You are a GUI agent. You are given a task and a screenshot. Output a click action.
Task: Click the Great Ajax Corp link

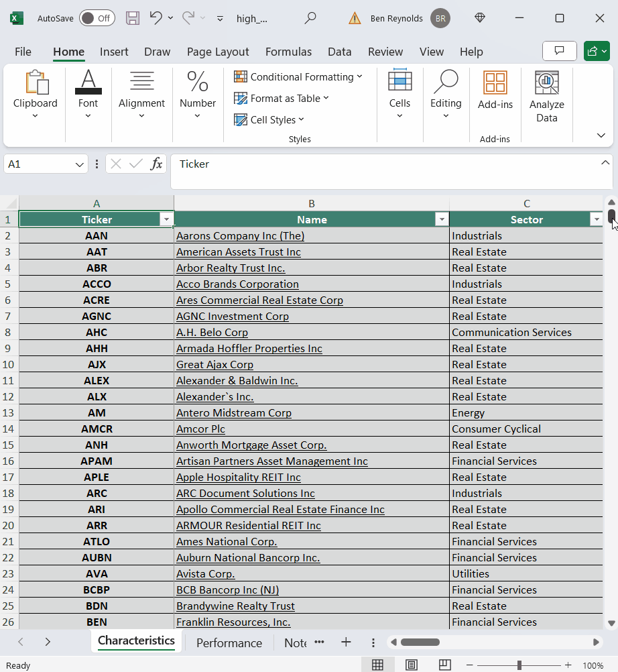coord(214,365)
